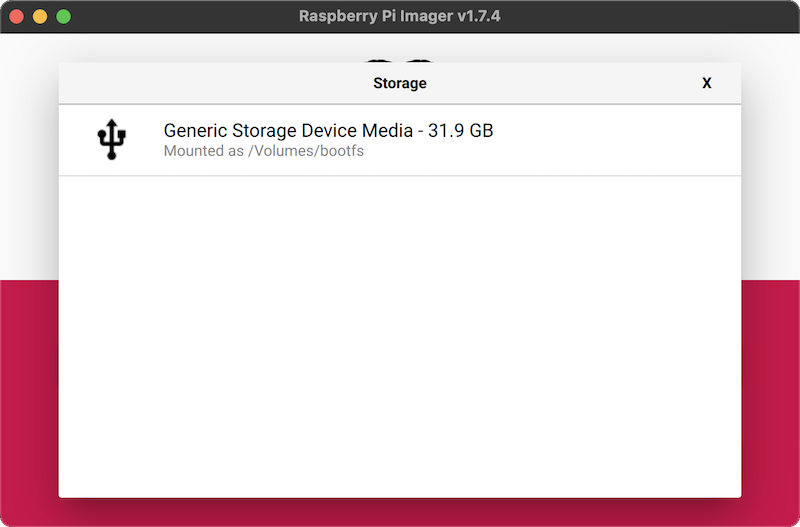Click the USB drive icon
Viewport: 800px width, 527px height.
point(112,140)
